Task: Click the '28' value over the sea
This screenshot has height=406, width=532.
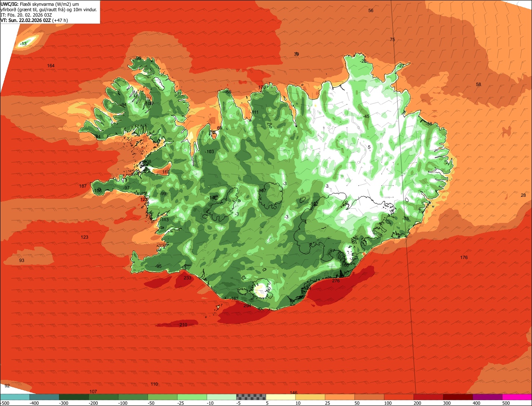Action: [x=523, y=195]
